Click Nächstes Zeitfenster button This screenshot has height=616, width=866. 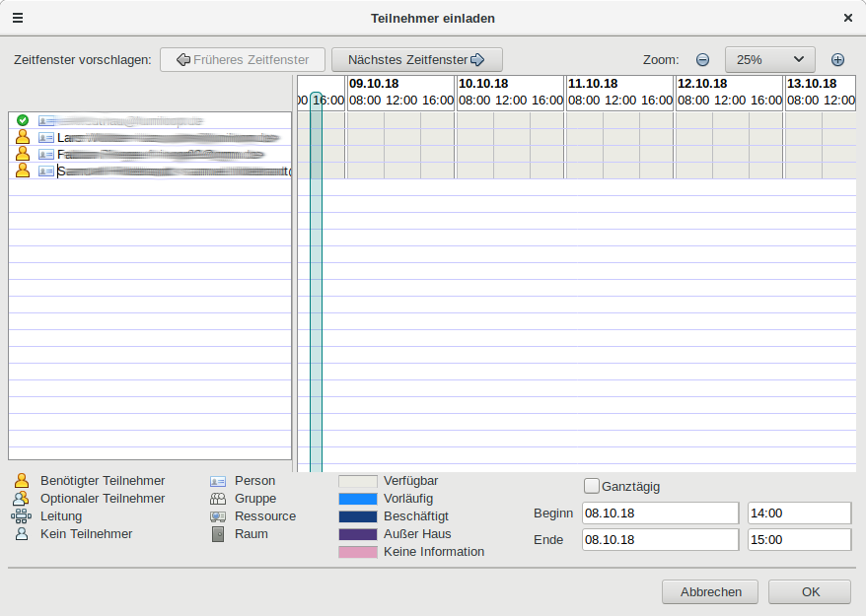point(417,59)
